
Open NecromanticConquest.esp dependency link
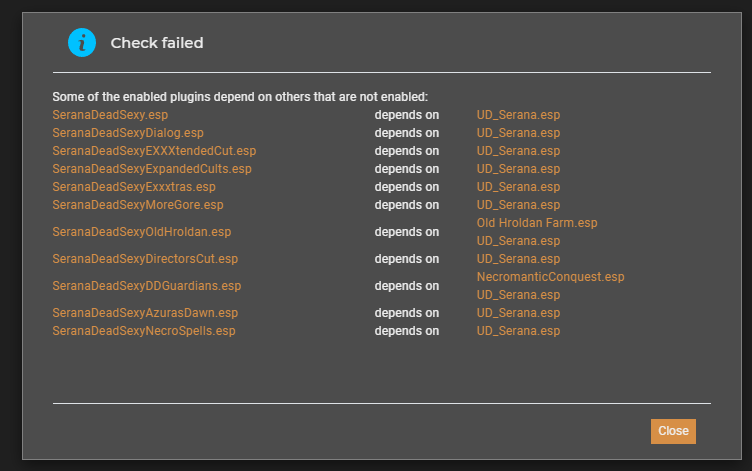pyautogui.click(x=551, y=277)
